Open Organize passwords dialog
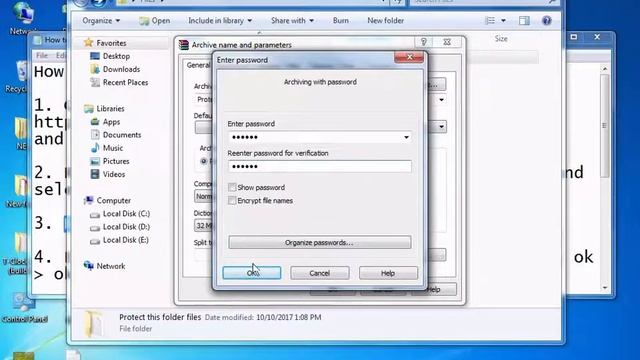The width and height of the screenshot is (640, 360). tap(320, 242)
